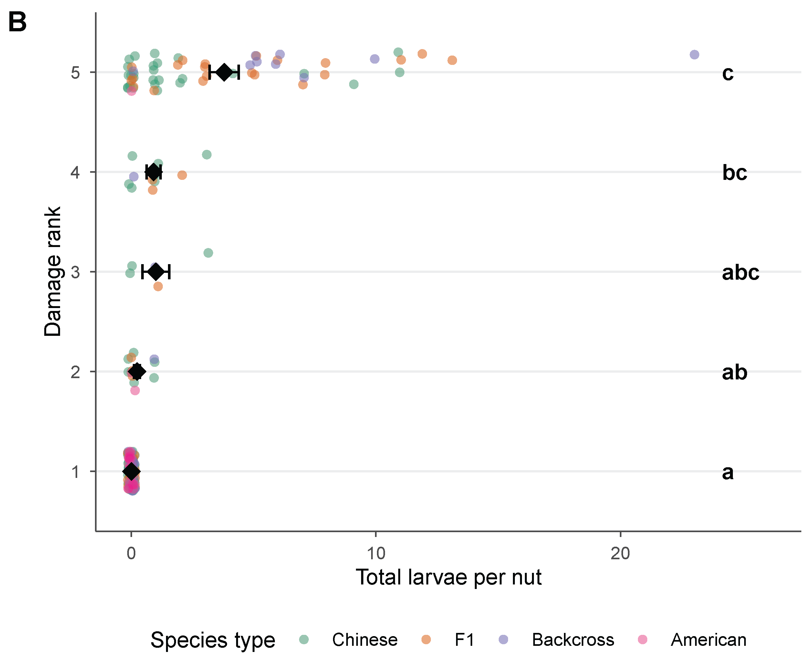The height and width of the screenshot is (661, 812).
Task: Click the 'Total larvae per nut' axis title
Action: click(x=448, y=578)
